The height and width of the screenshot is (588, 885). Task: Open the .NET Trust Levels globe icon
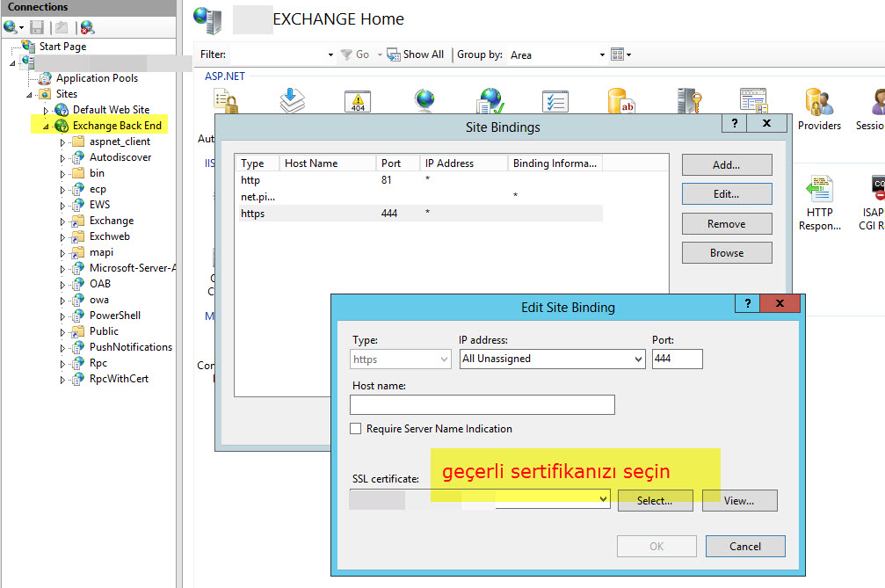(x=490, y=101)
